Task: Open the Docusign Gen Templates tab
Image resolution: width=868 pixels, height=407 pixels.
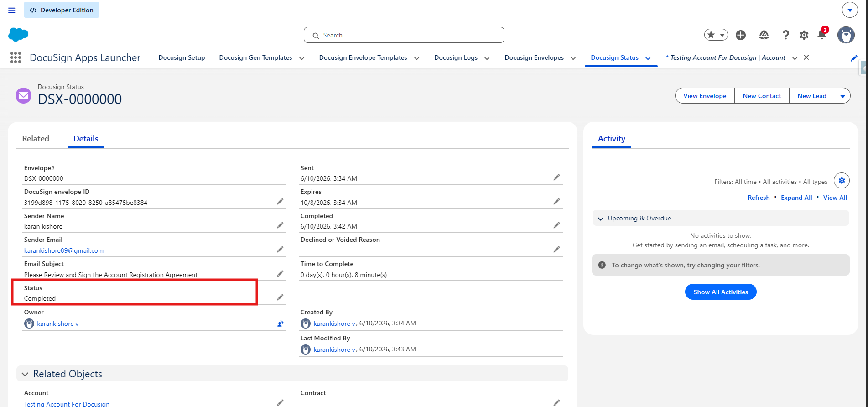Action: click(x=255, y=57)
